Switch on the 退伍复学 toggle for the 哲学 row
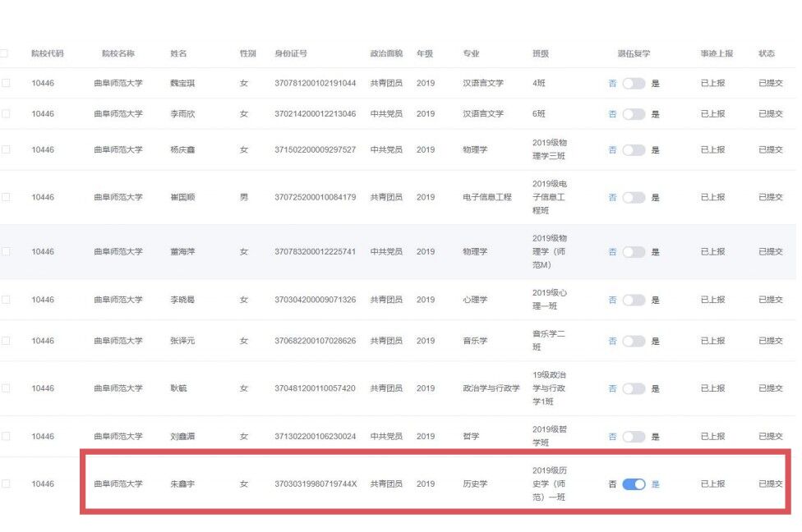The height and width of the screenshot is (532, 802). [x=634, y=437]
